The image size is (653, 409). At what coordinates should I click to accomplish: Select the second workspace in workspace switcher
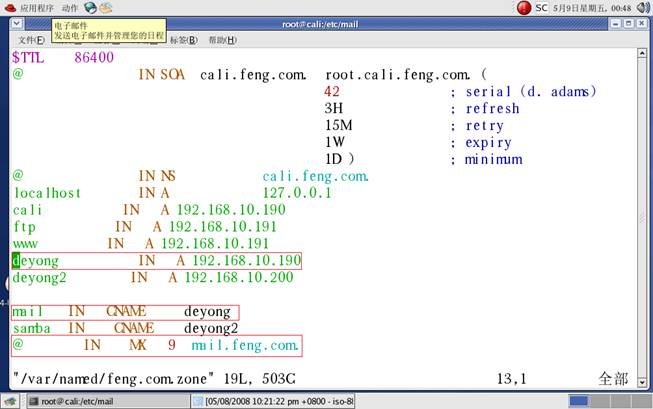click(602, 401)
